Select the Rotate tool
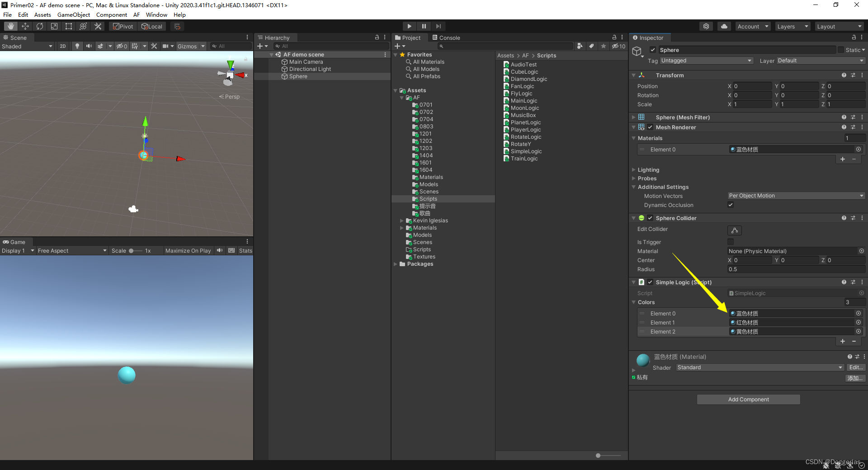The width and height of the screenshot is (868, 470). click(40, 26)
